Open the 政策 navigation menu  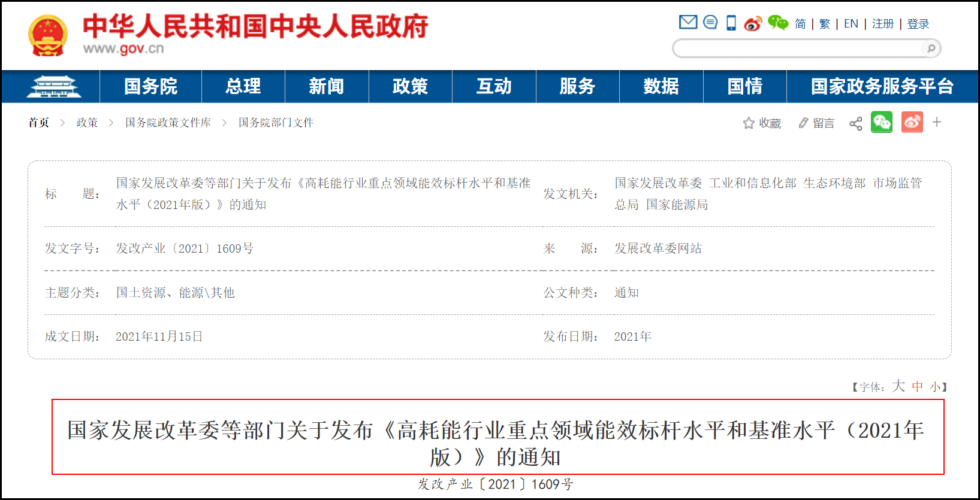410,87
